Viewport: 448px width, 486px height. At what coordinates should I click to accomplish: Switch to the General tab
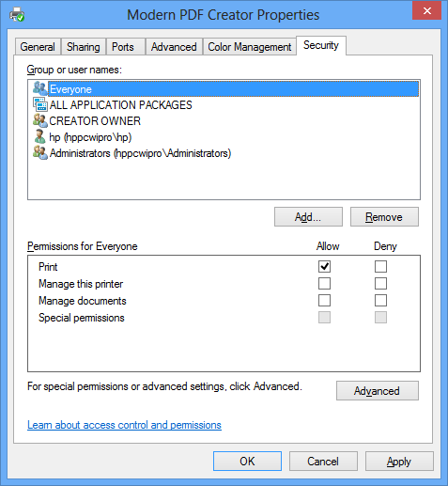(x=38, y=47)
